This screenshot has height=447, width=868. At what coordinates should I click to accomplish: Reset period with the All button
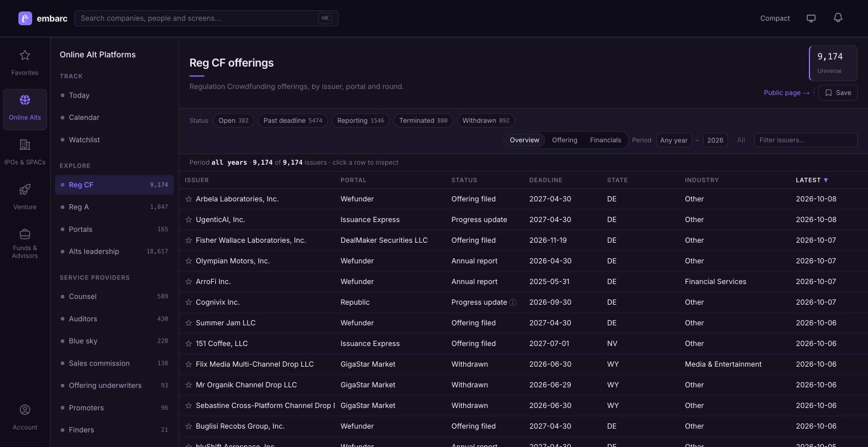[741, 140]
